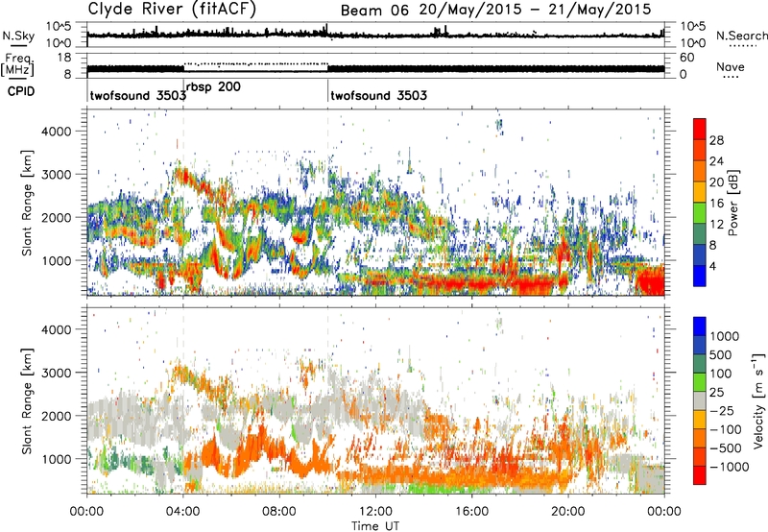Click the gray segment of the Velocity colorbar
768x532 pixels.
point(700,401)
